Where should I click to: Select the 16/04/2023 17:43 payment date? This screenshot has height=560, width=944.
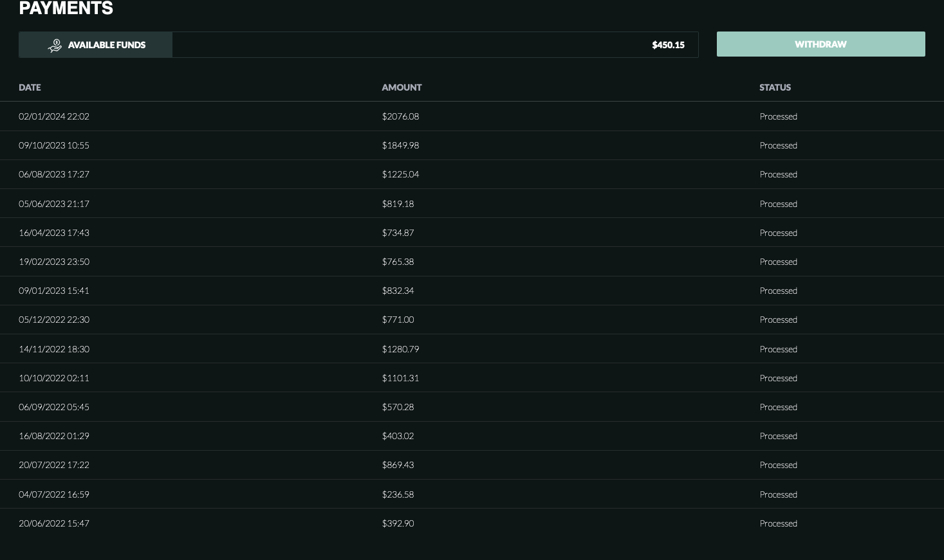tap(54, 233)
